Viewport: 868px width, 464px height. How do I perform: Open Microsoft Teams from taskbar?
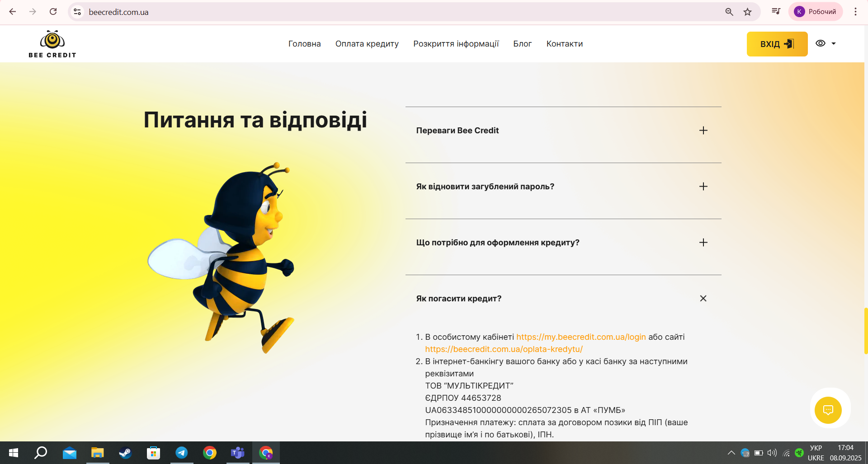click(x=237, y=453)
